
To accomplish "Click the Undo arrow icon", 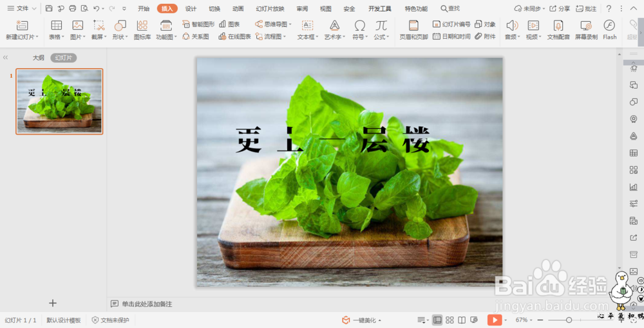I will 96,8.
